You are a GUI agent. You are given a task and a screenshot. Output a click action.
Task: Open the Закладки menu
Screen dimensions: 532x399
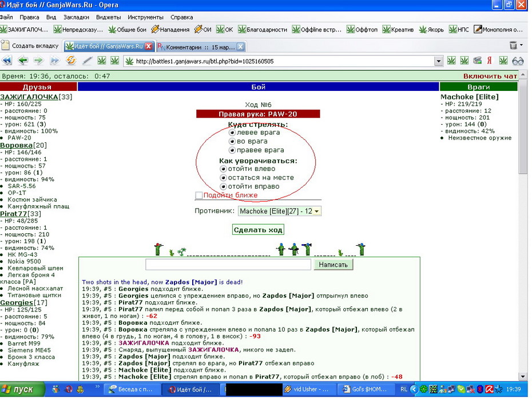coord(76,17)
